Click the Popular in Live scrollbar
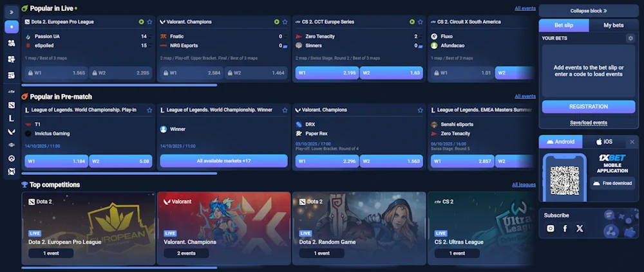Image resolution: width=644 pixels, height=272 pixels. [119, 86]
